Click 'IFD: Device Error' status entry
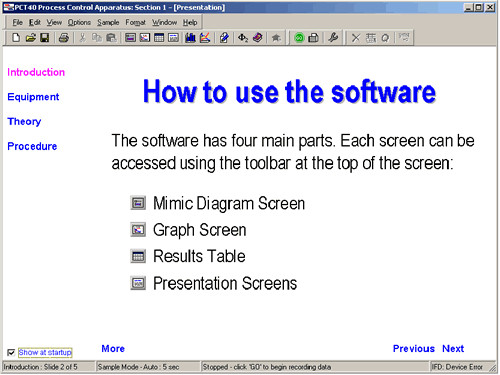This screenshot has height=375, width=500. click(457, 367)
